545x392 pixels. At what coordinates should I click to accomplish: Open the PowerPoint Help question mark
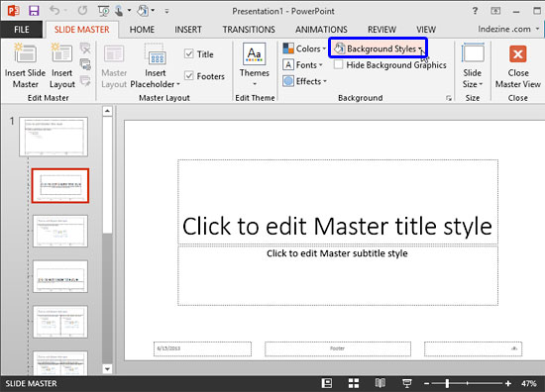coord(475,11)
